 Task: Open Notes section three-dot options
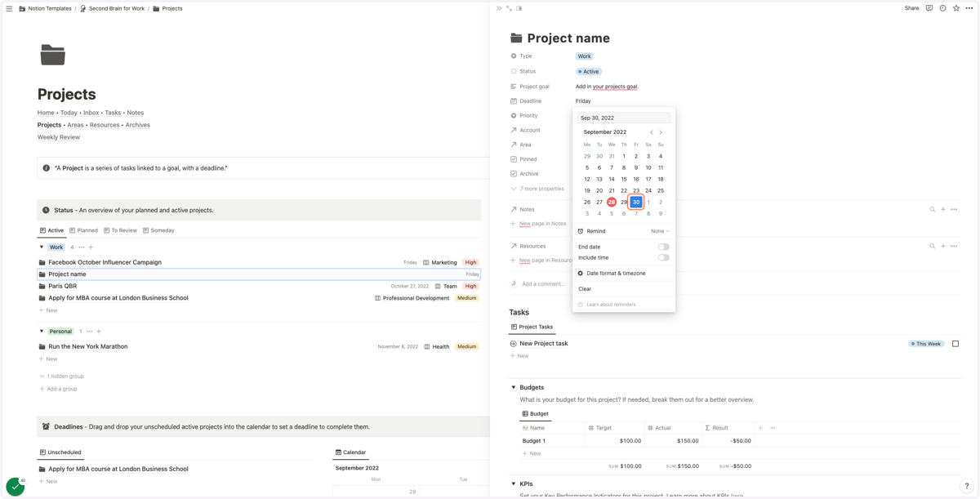(954, 209)
